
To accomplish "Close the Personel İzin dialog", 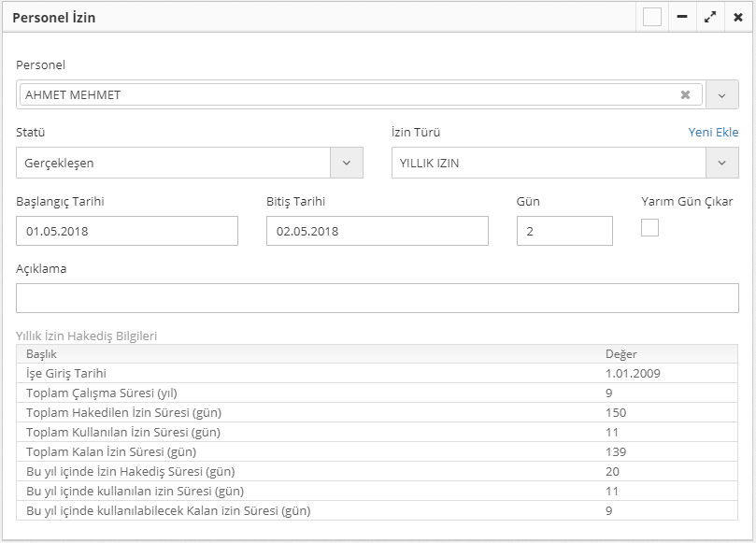I will [738, 17].
